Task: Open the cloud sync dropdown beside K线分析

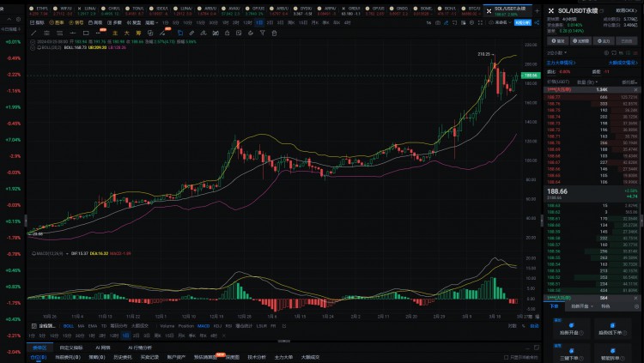Action: (501, 22)
